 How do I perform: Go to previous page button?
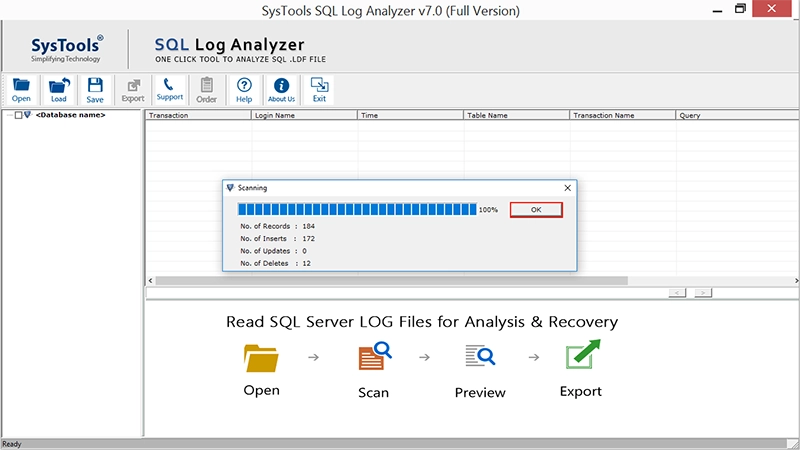(678, 293)
